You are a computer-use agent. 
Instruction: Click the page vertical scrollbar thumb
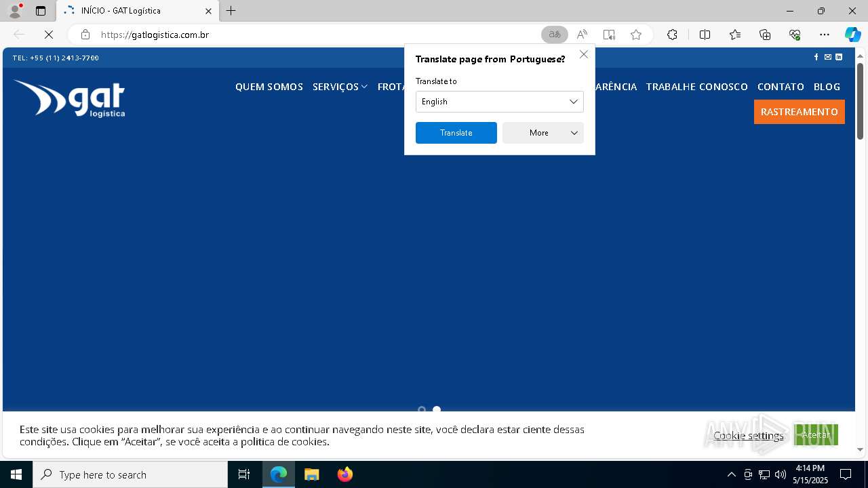[860, 101]
